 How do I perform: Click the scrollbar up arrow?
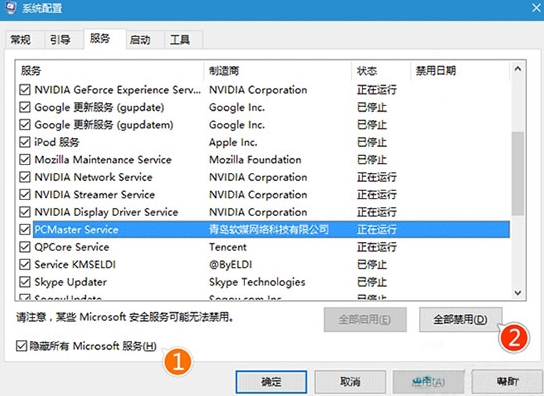[x=518, y=69]
